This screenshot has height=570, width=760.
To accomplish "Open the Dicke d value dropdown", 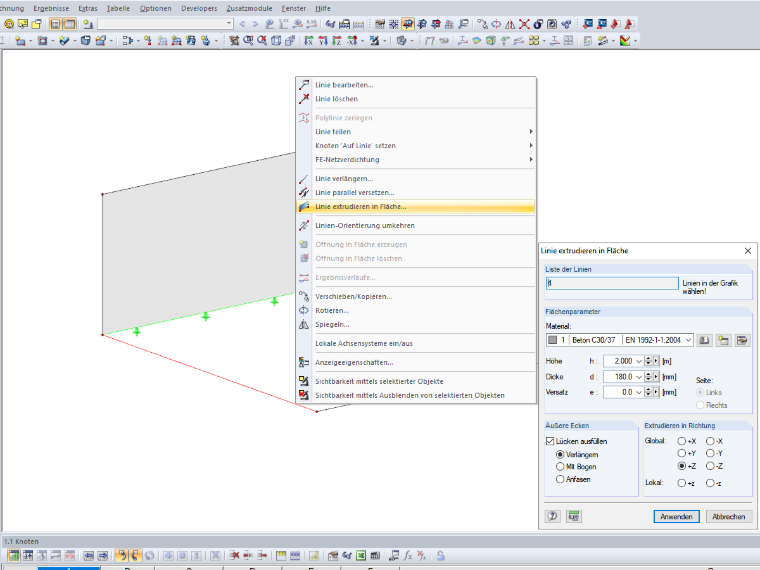I will [639, 377].
